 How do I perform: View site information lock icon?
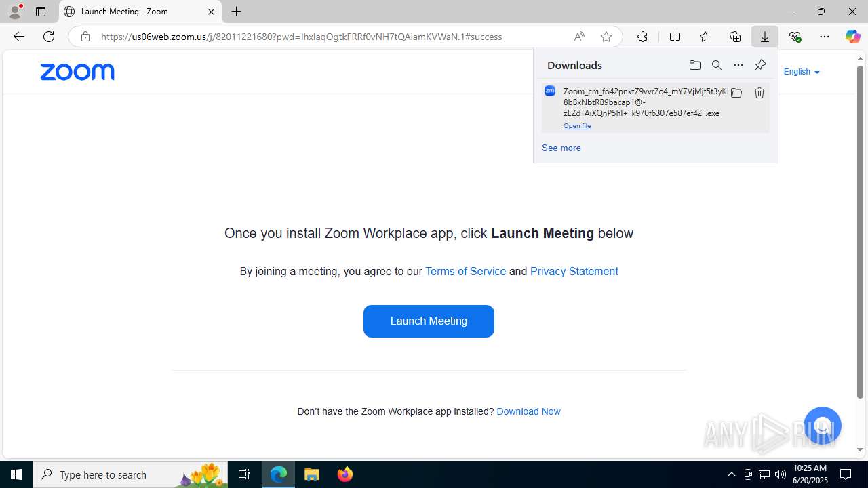pos(85,37)
